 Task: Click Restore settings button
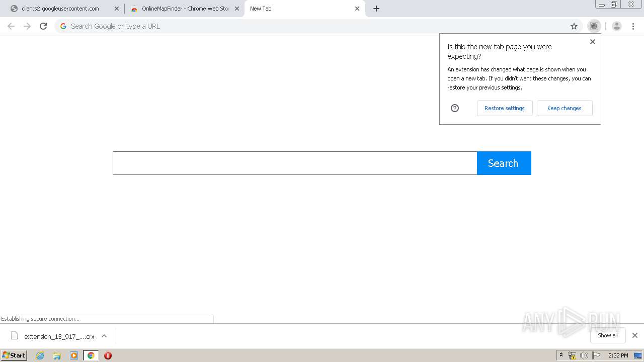click(x=505, y=108)
